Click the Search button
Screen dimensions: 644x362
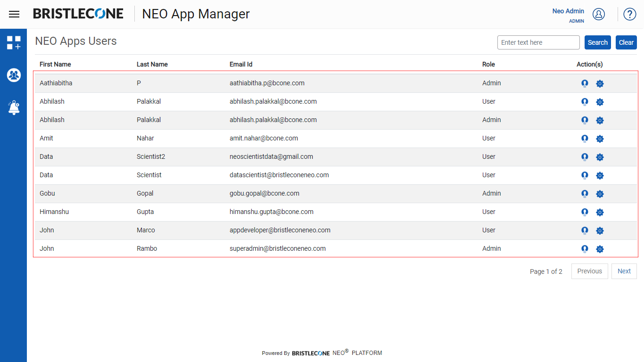[x=598, y=42]
